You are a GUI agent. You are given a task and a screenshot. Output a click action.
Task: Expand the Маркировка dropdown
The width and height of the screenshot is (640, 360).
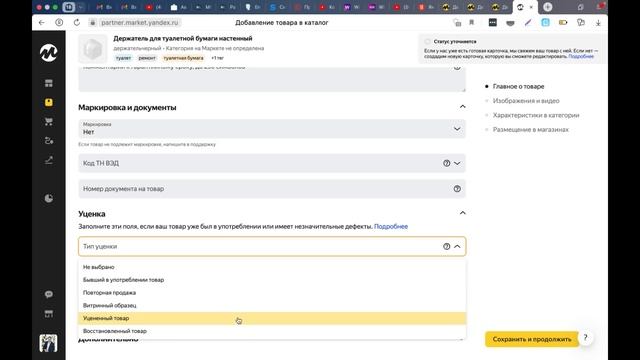click(x=272, y=129)
